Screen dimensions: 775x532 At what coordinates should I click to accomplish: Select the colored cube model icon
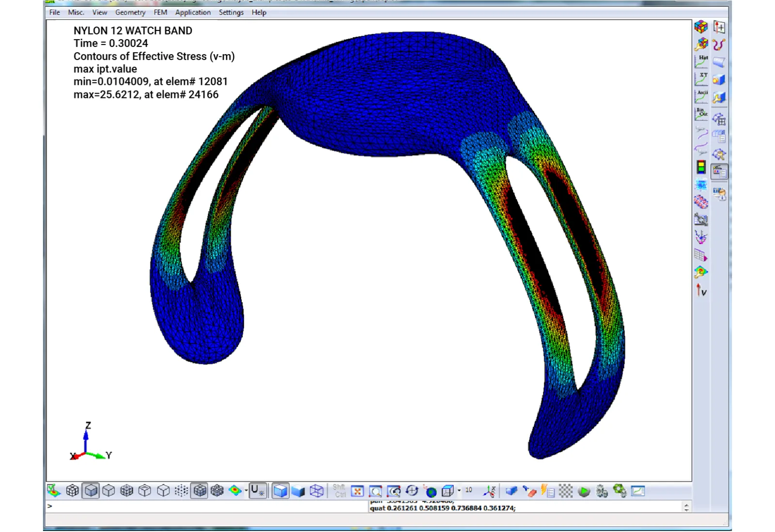point(701,27)
